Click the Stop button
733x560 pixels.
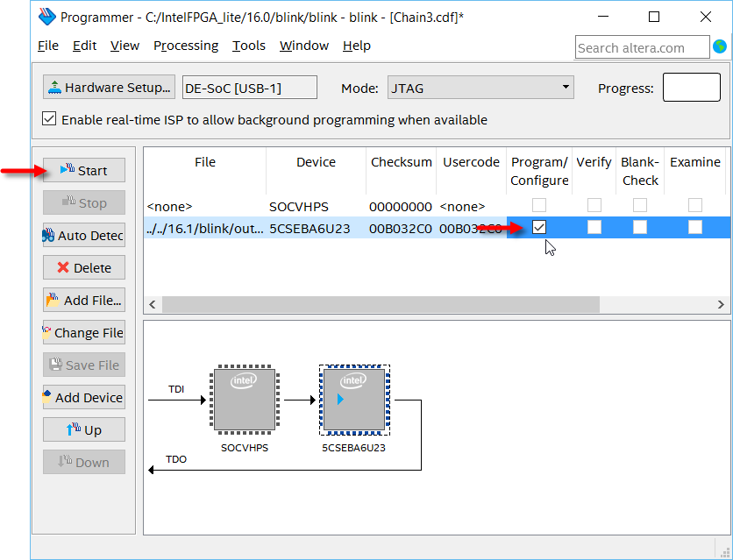[x=84, y=202]
